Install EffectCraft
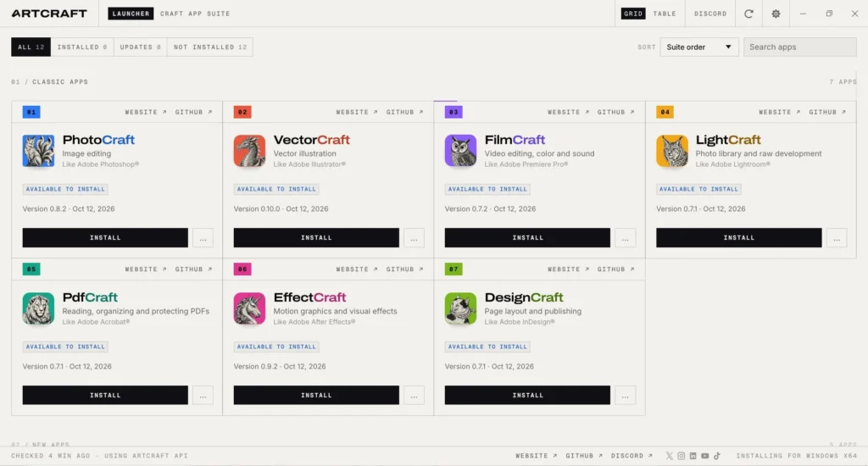The image size is (868, 466). 316,395
